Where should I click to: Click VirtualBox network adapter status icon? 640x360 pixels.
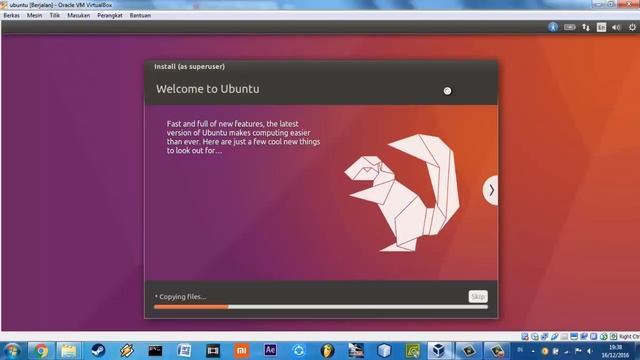pos(544,337)
